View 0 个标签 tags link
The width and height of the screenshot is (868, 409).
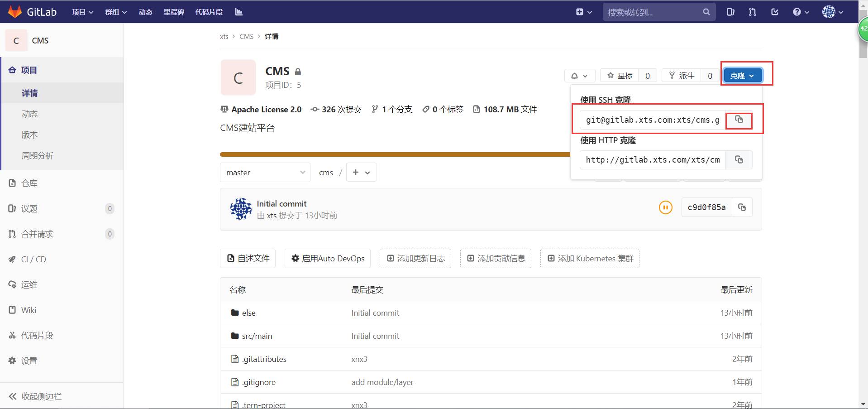(x=443, y=109)
